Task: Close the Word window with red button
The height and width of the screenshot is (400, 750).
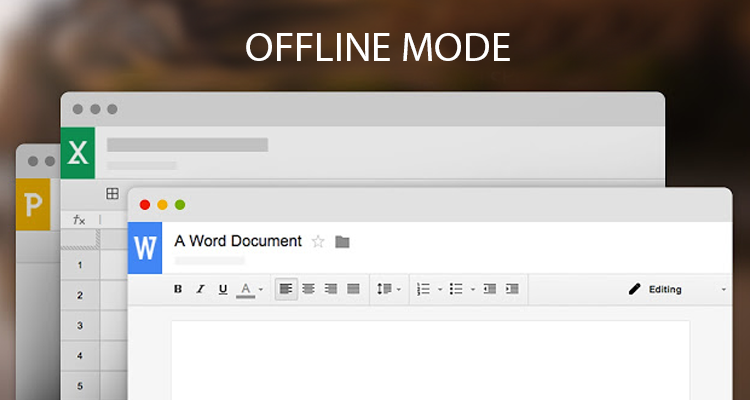Action: tap(145, 205)
